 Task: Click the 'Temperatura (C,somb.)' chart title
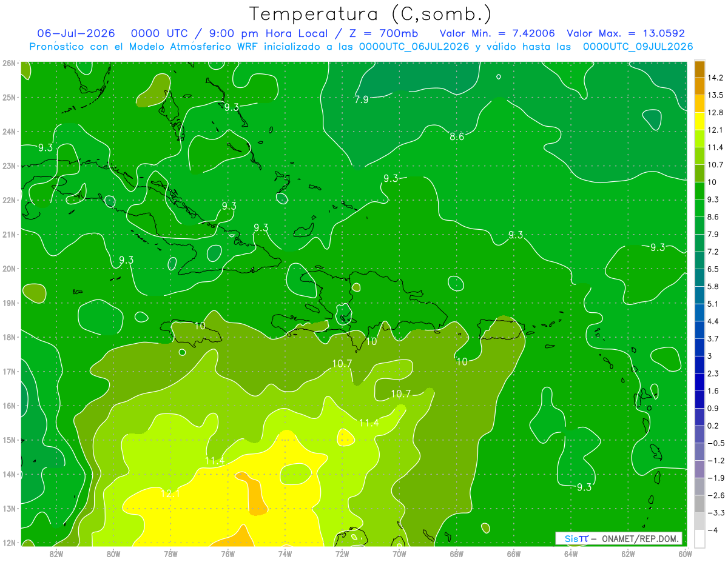tap(371, 14)
